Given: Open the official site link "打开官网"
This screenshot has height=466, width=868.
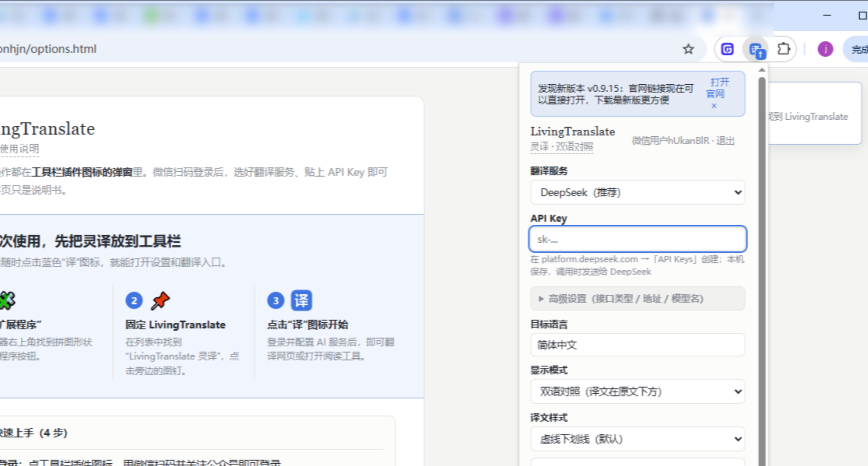Looking at the screenshot, I should click(x=718, y=88).
